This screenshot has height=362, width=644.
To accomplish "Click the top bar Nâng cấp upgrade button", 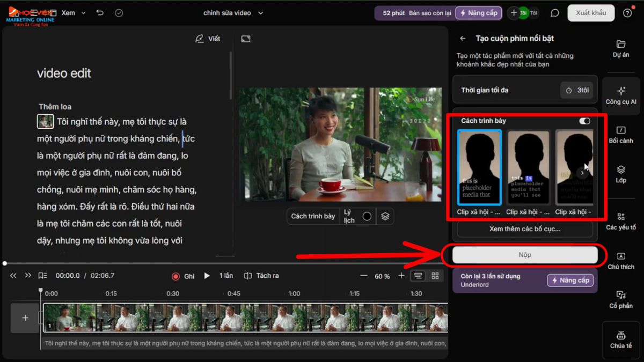I will pyautogui.click(x=479, y=13).
